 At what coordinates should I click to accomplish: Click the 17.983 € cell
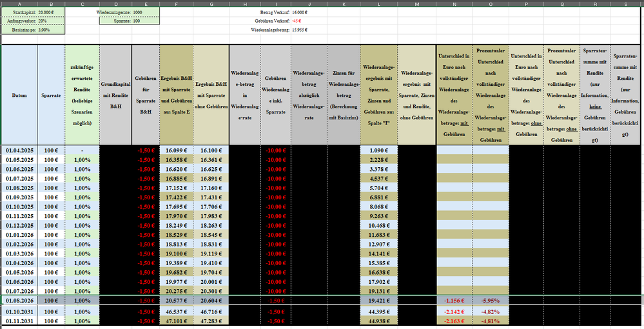(x=211, y=216)
